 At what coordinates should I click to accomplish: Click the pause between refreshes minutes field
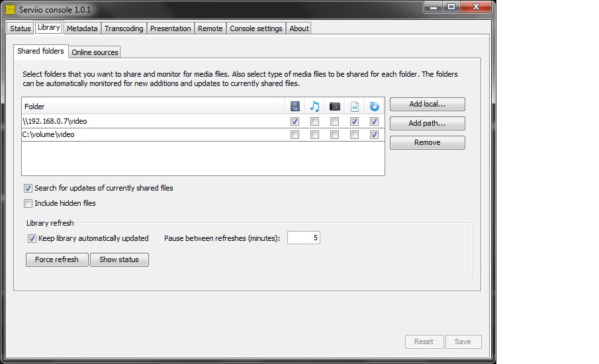[303, 238]
